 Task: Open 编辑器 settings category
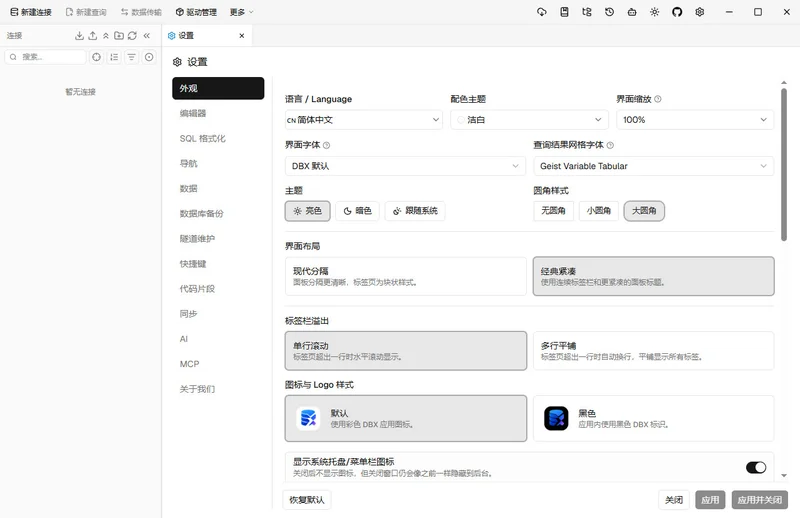218,113
